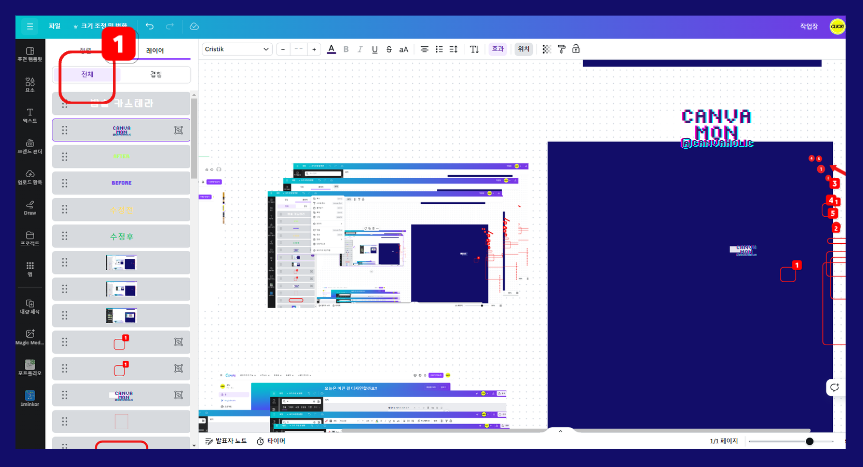The height and width of the screenshot is (467, 863).
Task: Open the transparency checkerboard control
Action: 547,49
